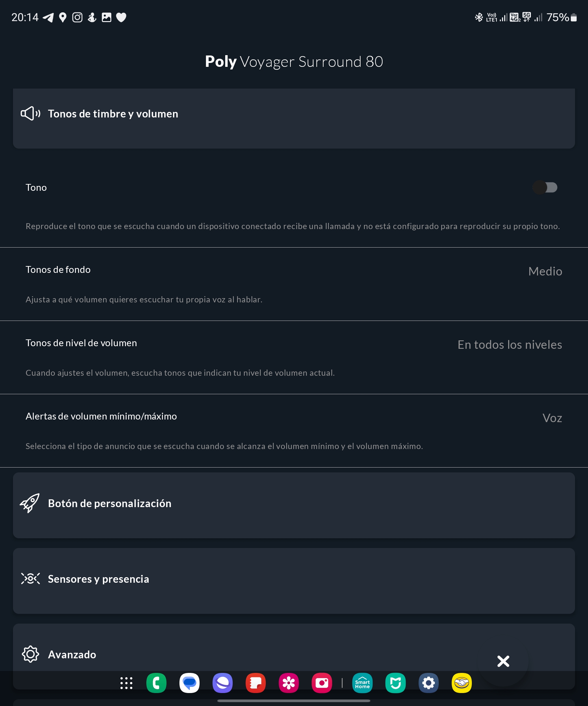Screen dimensions: 588x706
Task: Open the Messages app in dock
Action: coord(189,683)
